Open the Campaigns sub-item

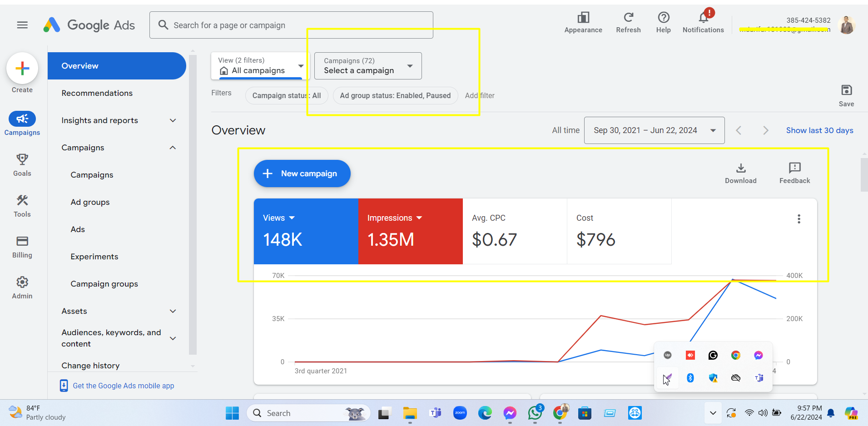click(92, 175)
